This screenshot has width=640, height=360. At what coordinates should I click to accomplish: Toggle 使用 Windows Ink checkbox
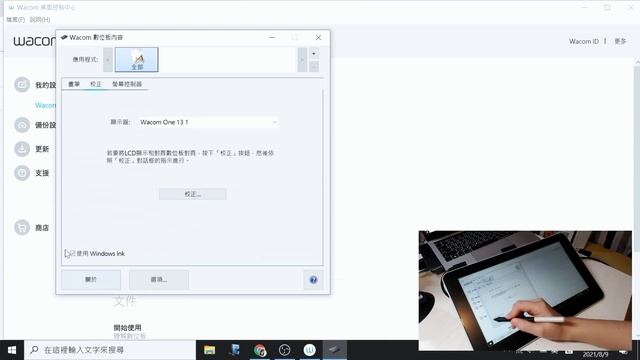click(x=72, y=253)
